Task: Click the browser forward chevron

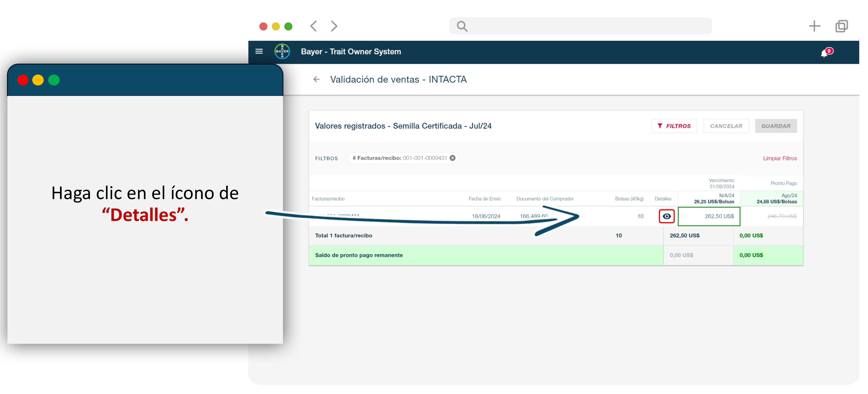Action: [334, 26]
